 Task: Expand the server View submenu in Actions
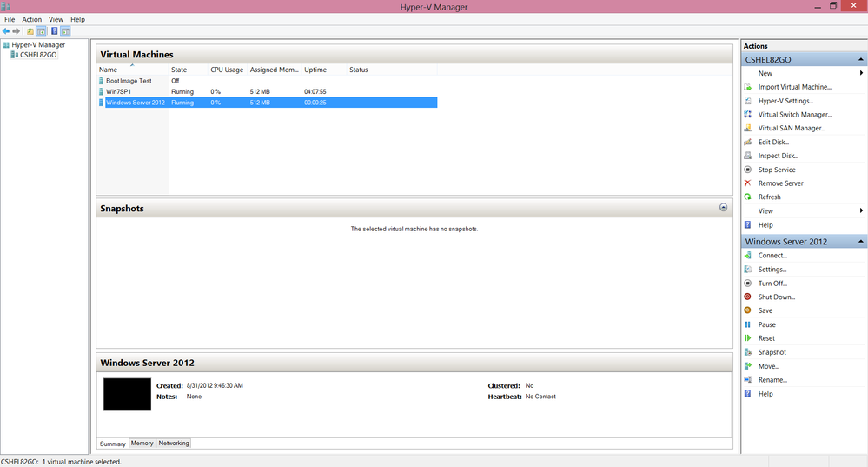(861, 210)
